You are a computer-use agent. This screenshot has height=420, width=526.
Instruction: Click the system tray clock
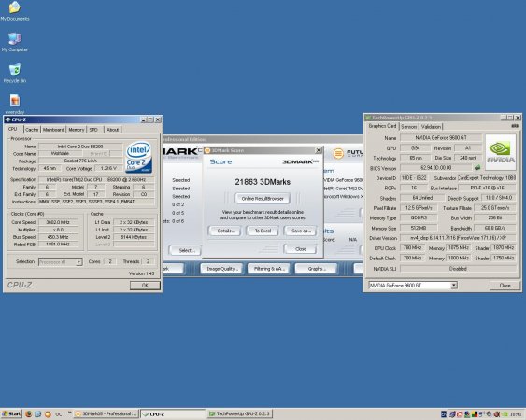point(516,414)
